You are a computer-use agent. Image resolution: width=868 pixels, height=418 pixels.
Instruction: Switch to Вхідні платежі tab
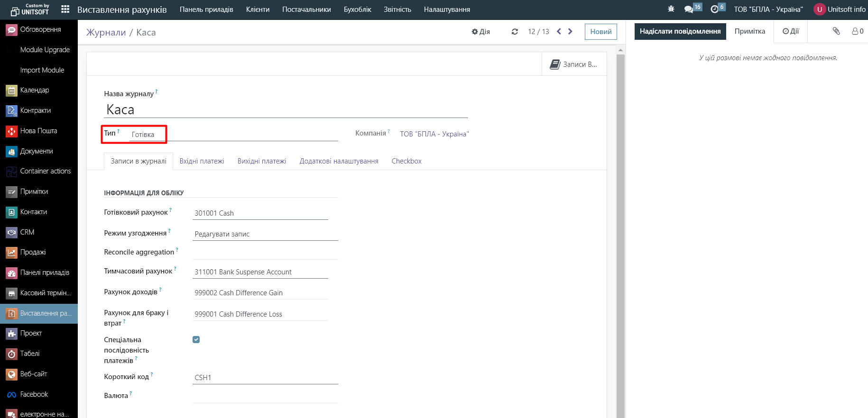[x=202, y=161]
